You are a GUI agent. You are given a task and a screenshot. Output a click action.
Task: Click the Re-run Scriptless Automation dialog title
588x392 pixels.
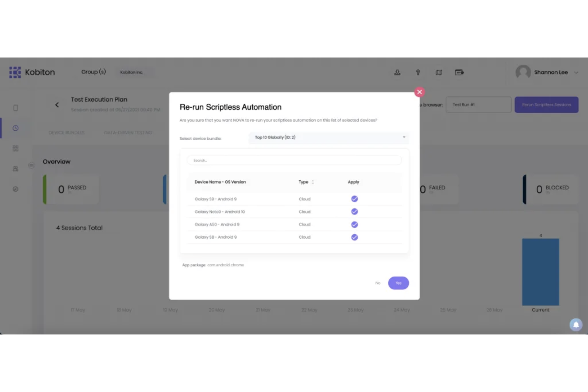point(230,107)
